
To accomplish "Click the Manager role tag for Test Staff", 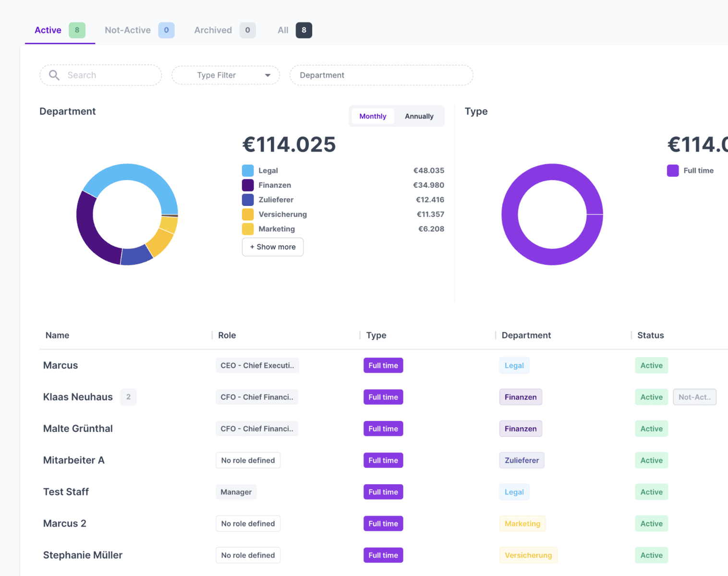I will click(x=236, y=492).
